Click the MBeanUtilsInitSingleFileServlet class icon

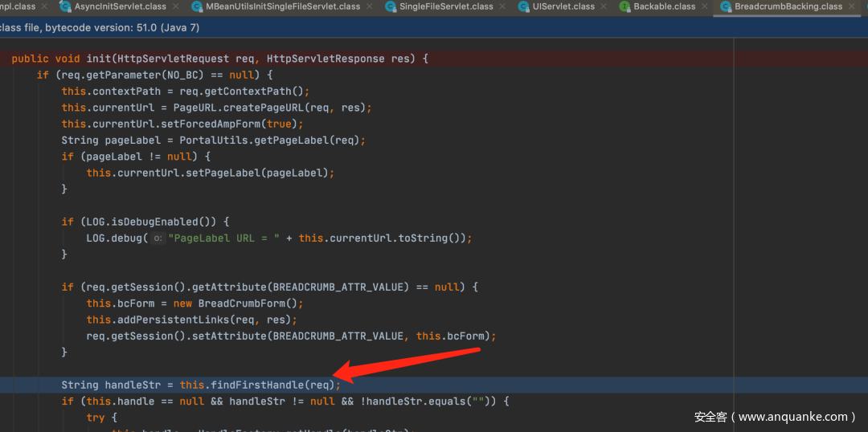pos(198,6)
